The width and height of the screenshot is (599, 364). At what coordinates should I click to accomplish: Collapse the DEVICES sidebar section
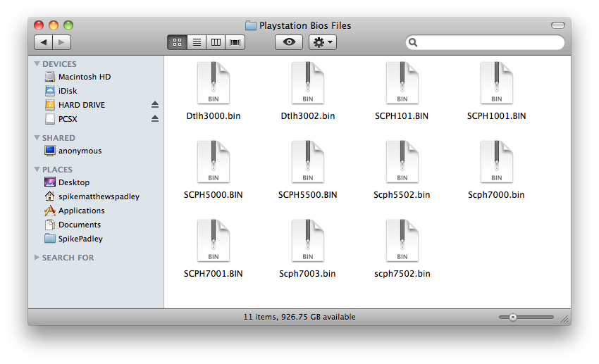coord(37,64)
